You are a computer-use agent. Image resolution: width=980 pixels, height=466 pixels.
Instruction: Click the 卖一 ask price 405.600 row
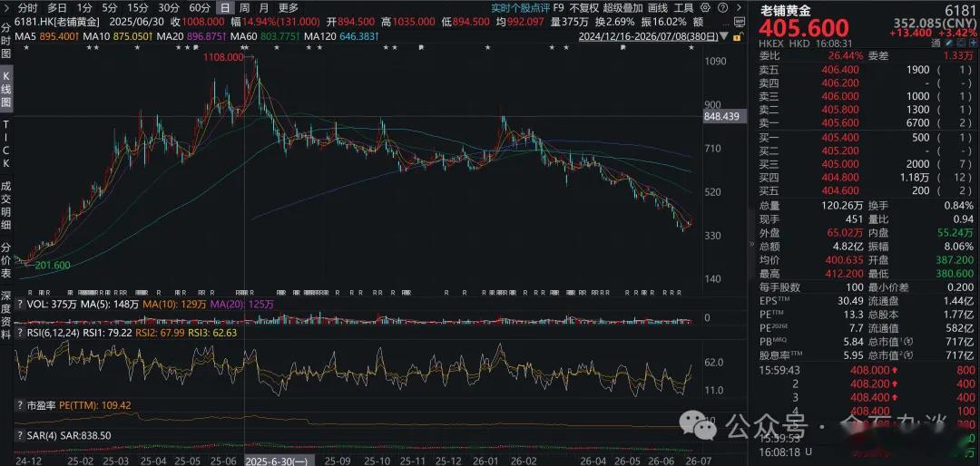click(864, 123)
